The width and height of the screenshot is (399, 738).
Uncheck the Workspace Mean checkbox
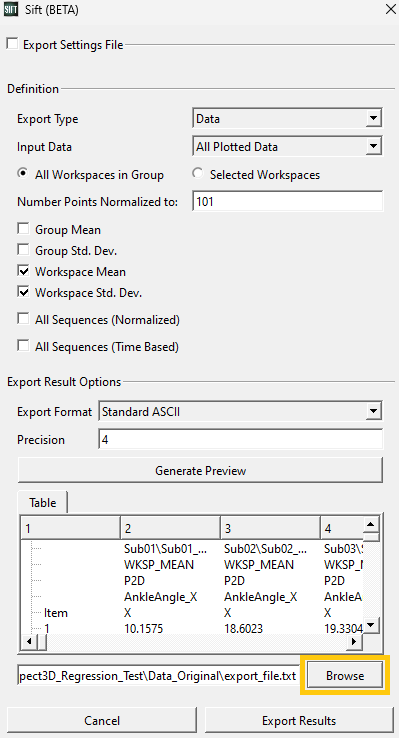(x=23, y=271)
